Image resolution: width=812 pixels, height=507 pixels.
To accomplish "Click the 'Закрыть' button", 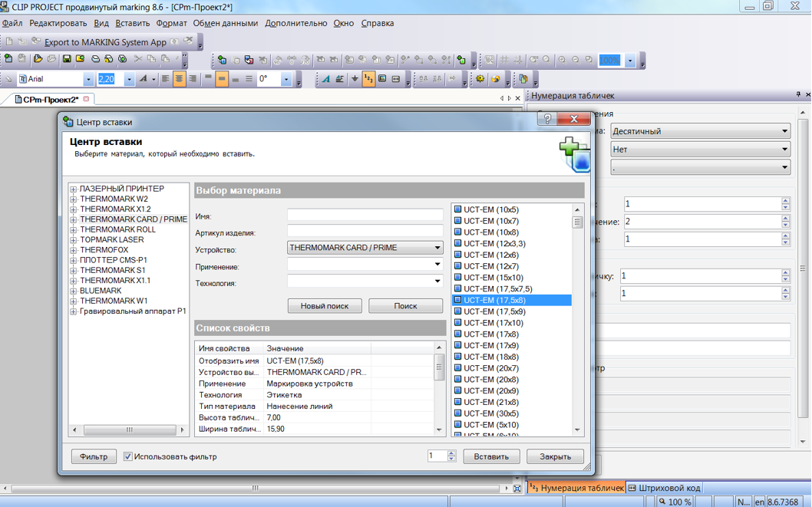I will coord(555,457).
